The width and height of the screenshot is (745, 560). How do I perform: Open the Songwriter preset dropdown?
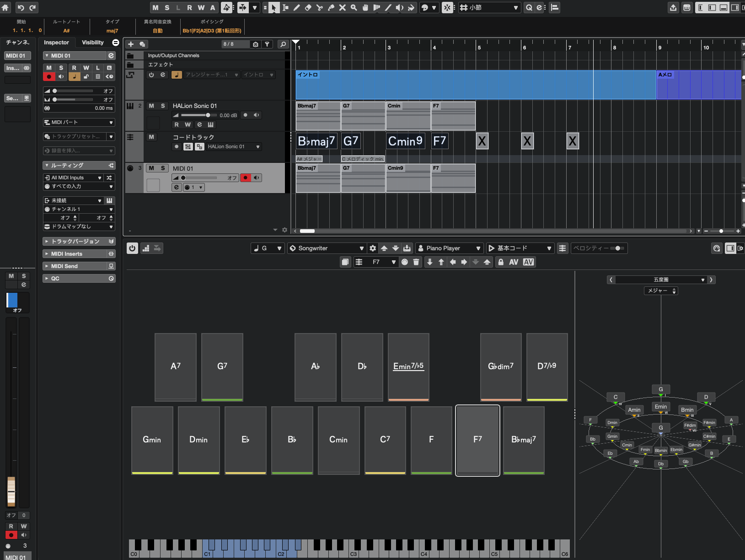[327, 248]
